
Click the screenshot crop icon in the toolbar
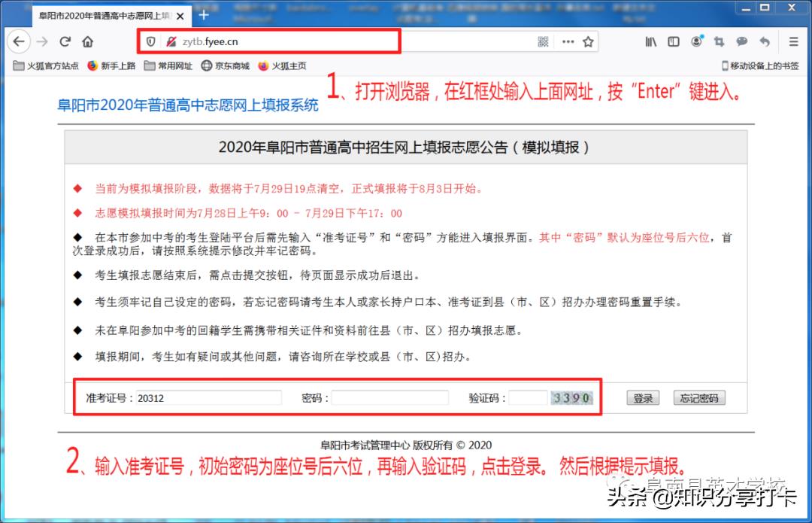click(x=720, y=42)
